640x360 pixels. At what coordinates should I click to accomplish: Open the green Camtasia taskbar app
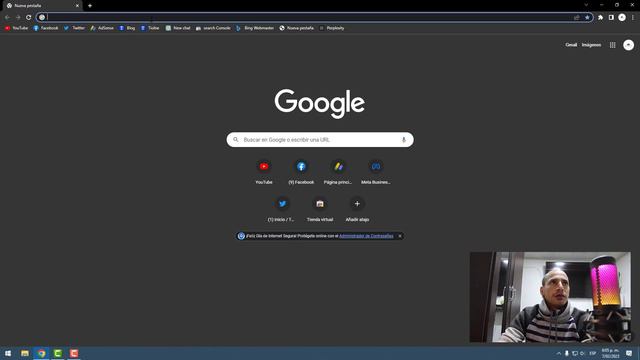pos(58,353)
